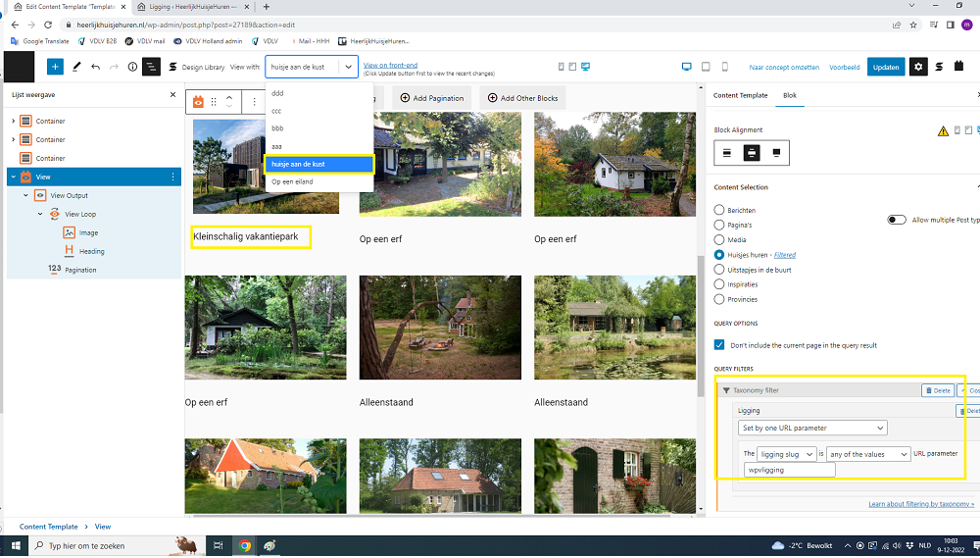
Task: Open the View on front-end link
Action: (x=391, y=65)
